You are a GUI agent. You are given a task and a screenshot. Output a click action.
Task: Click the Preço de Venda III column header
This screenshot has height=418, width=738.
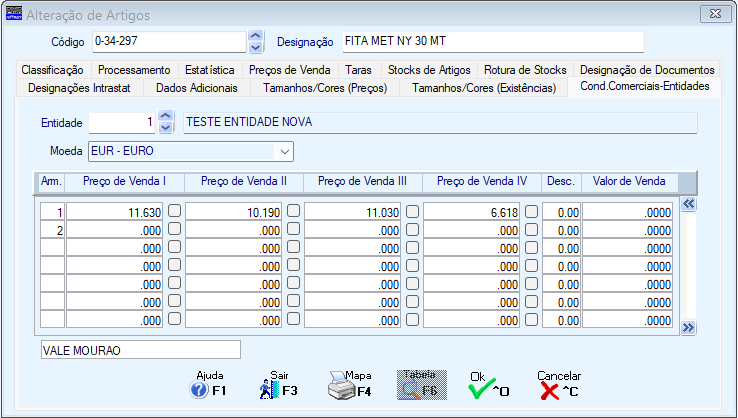(x=362, y=182)
